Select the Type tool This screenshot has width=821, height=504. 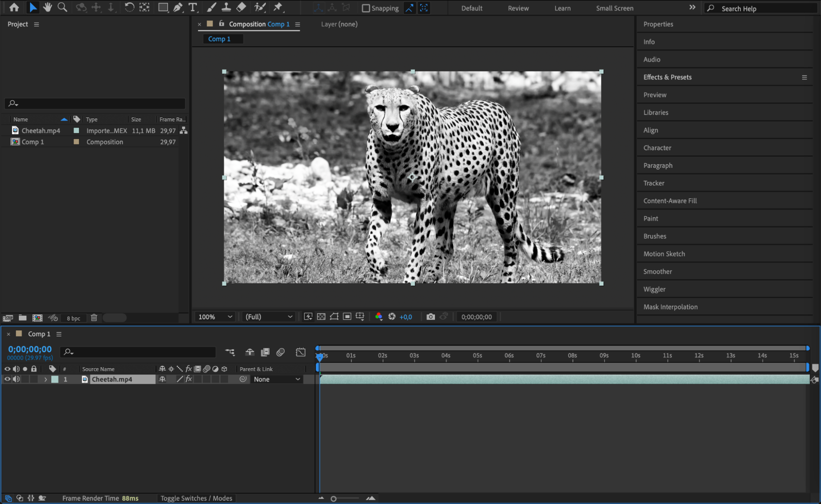click(x=192, y=7)
